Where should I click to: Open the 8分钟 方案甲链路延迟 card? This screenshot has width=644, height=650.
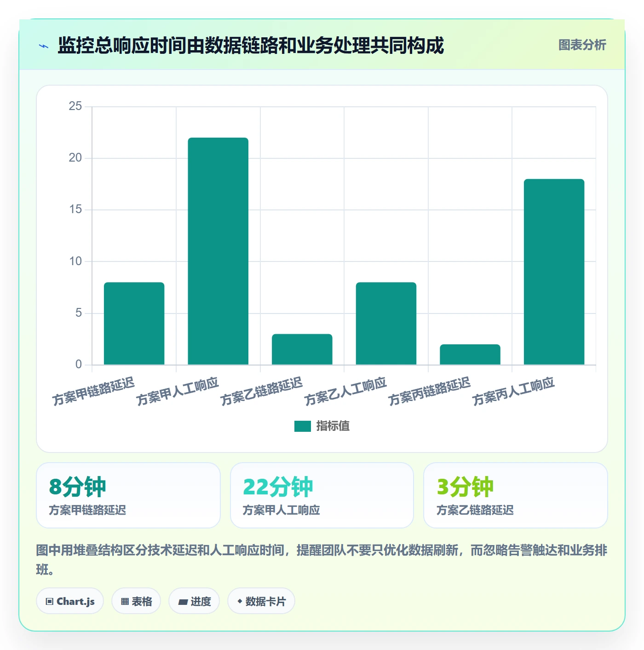128,495
